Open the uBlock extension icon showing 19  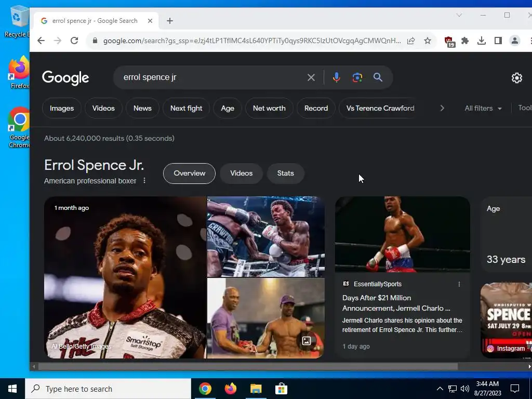[449, 42]
